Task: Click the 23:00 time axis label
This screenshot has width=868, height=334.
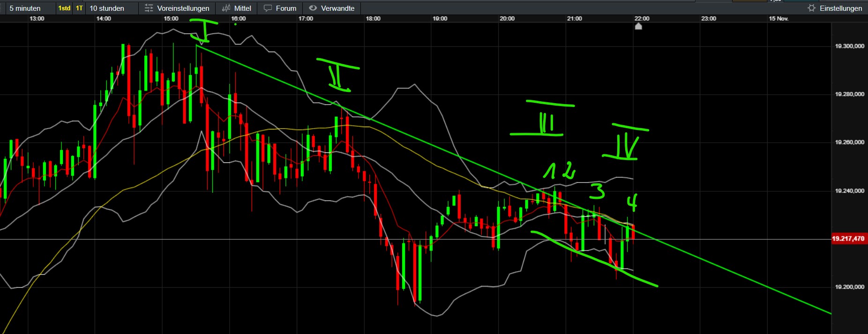Action: (x=709, y=19)
